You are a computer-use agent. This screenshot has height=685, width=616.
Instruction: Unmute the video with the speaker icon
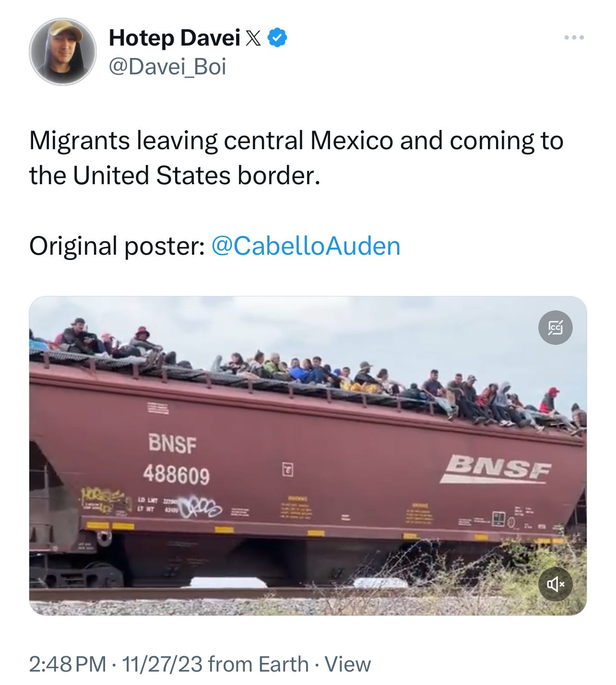555,584
